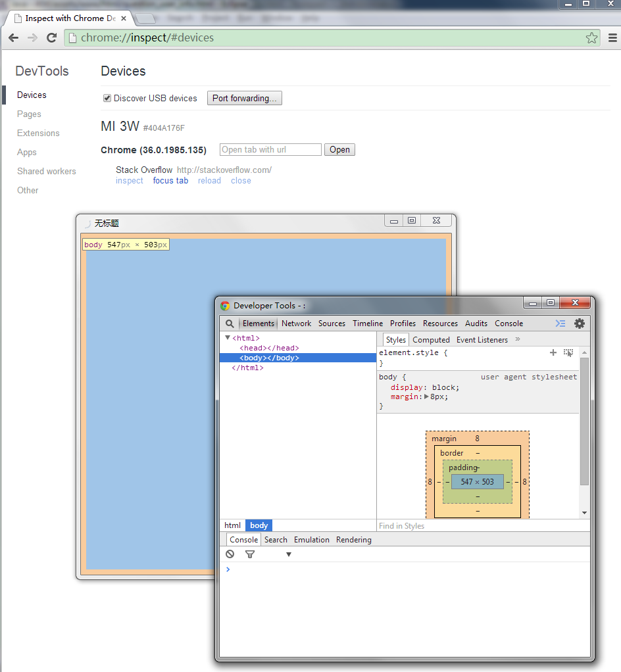Viewport: 621px width, 672px height.
Task: Click the body breadcrumb item
Action: [259, 525]
